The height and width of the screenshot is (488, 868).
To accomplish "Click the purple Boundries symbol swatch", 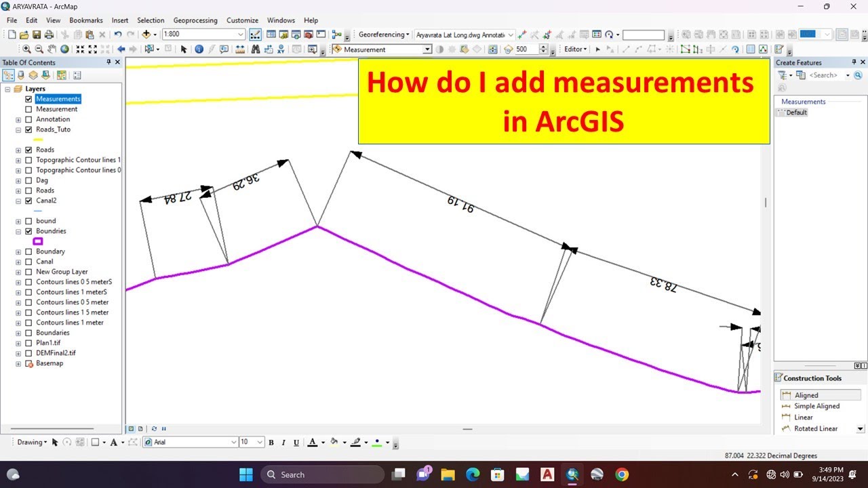I will pos(38,241).
